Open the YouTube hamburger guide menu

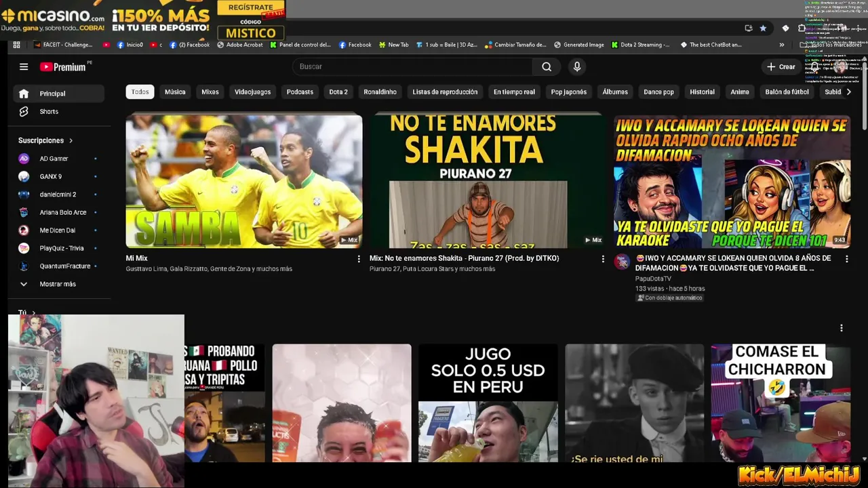(x=24, y=66)
